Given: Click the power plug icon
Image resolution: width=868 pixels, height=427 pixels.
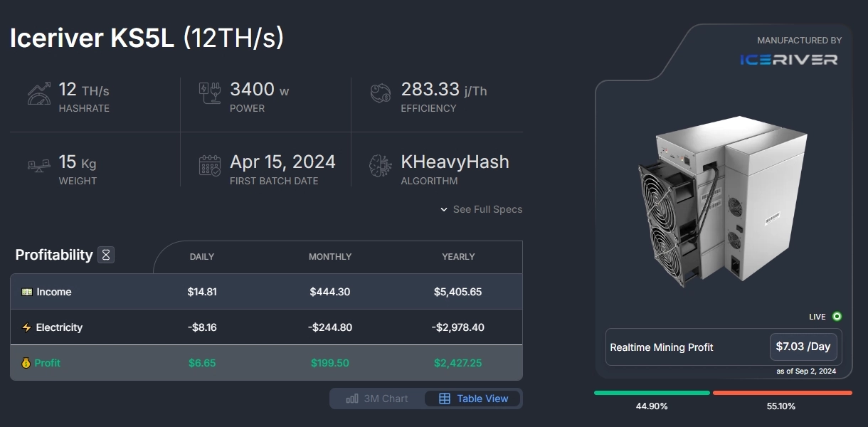Looking at the screenshot, I should point(211,94).
